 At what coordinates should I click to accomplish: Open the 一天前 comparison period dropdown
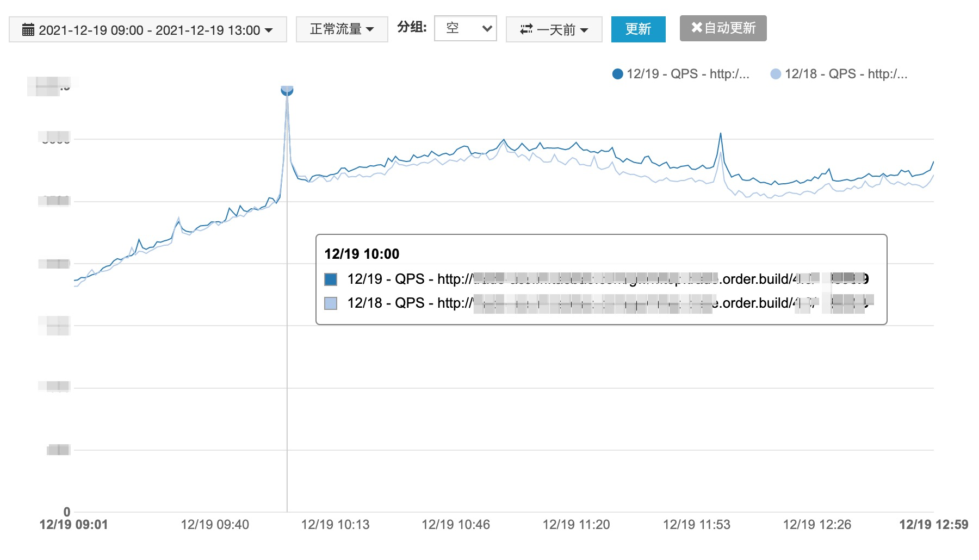point(554,30)
